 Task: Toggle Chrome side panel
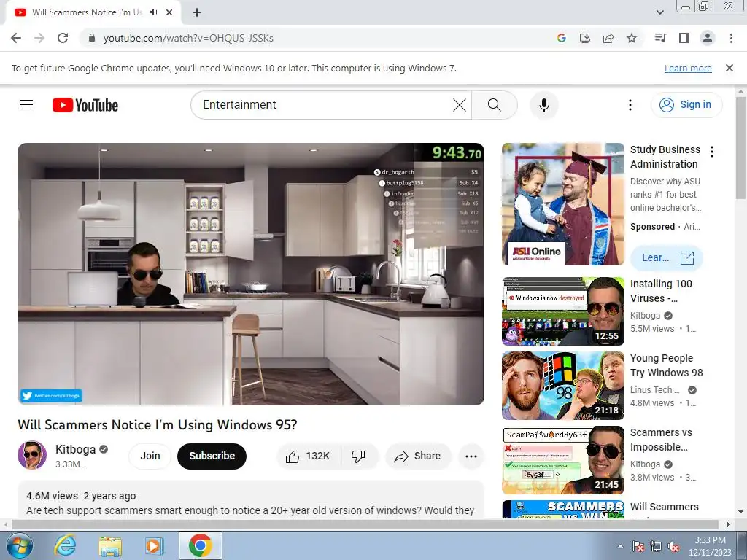point(684,38)
